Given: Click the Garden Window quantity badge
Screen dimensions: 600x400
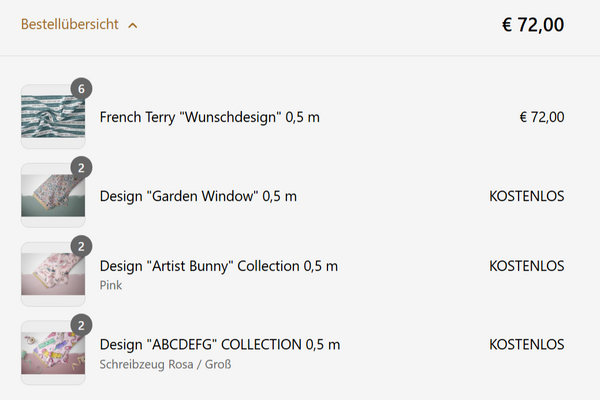Looking at the screenshot, I should (x=81, y=168).
